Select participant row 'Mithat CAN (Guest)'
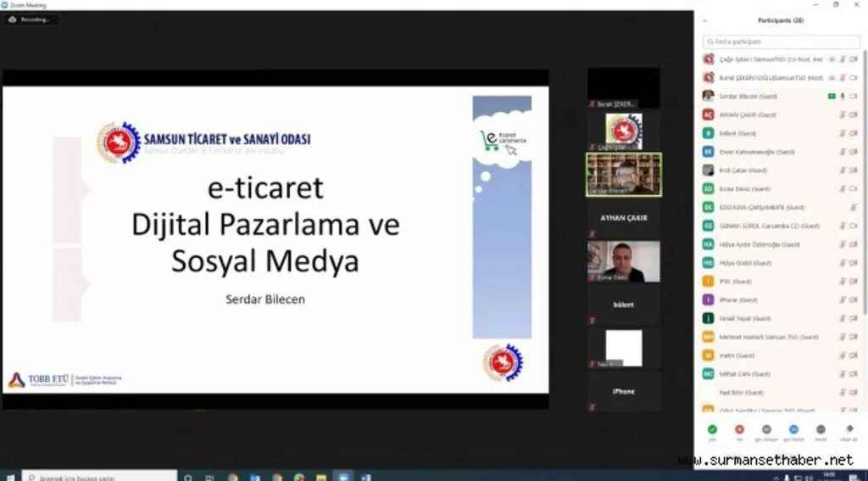The height and width of the screenshot is (481, 868). (x=780, y=374)
